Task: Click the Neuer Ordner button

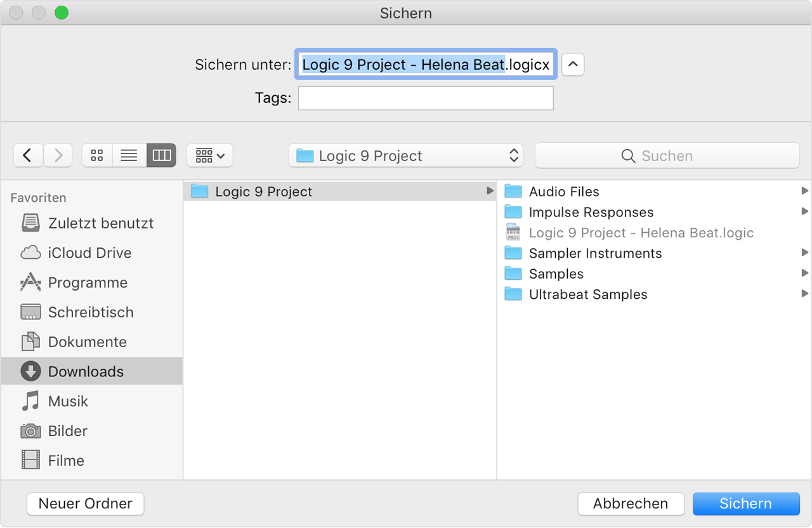Action: [86, 504]
